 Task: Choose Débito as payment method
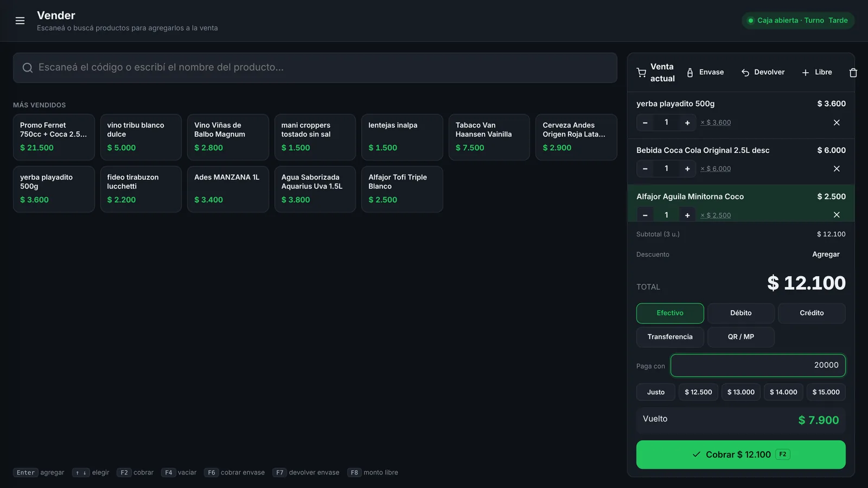point(741,313)
